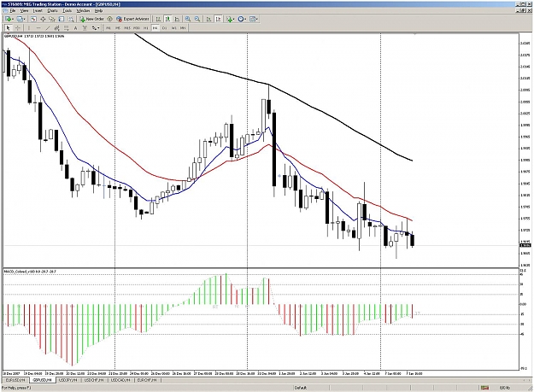
Task: Open the View menu
Action: click(x=24, y=11)
